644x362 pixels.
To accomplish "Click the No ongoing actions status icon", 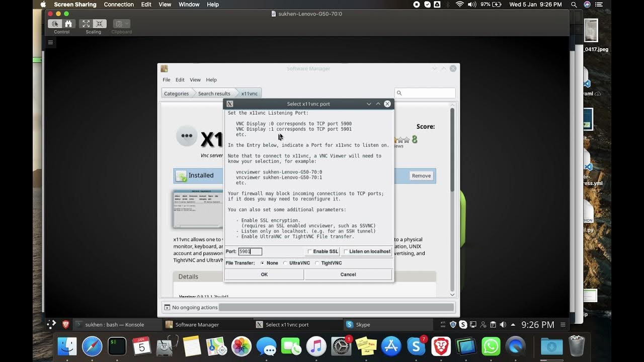I will click(x=168, y=307).
